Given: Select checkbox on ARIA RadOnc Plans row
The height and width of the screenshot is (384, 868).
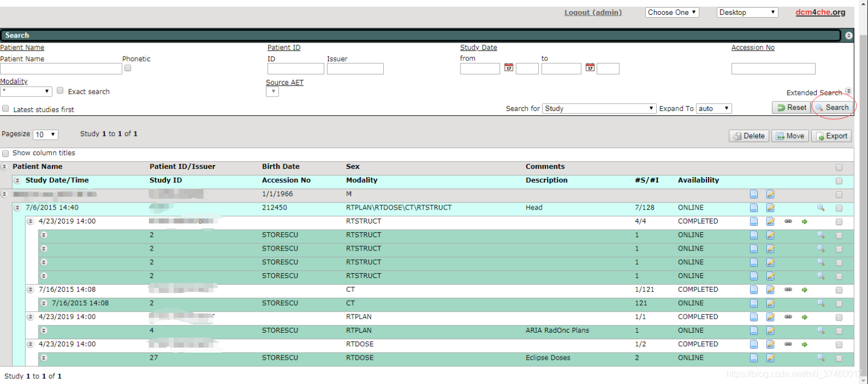Looking at the screenshot, I should pos(839,331).
